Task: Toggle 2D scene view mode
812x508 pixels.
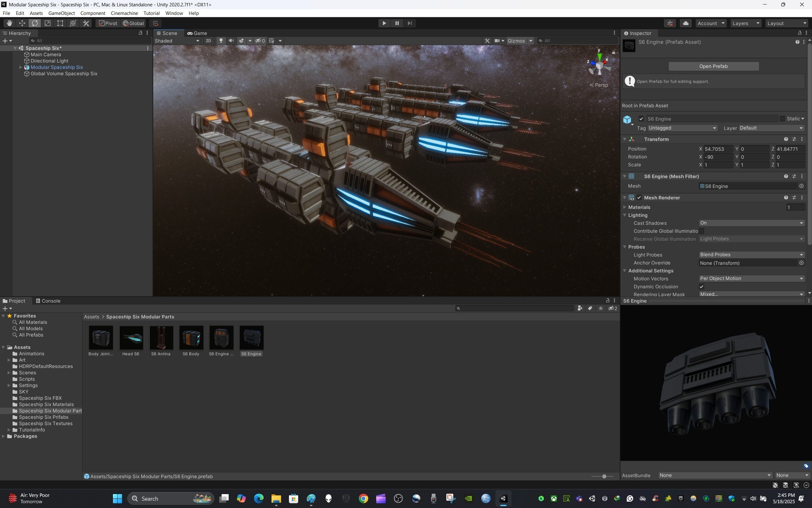Action: (208, 41)
